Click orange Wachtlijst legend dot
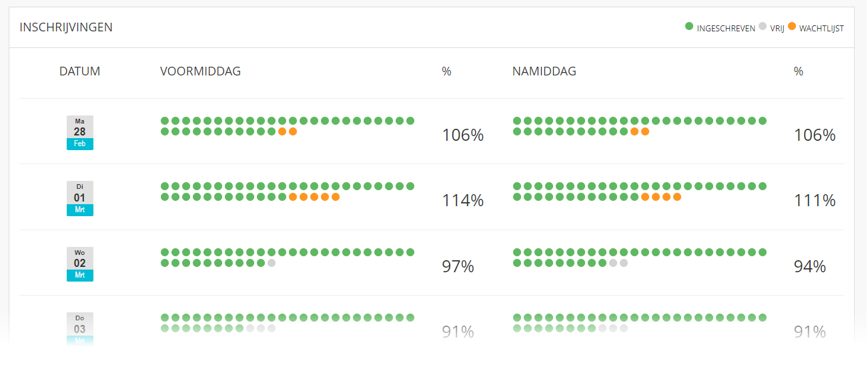 click(x=792, y=27)
